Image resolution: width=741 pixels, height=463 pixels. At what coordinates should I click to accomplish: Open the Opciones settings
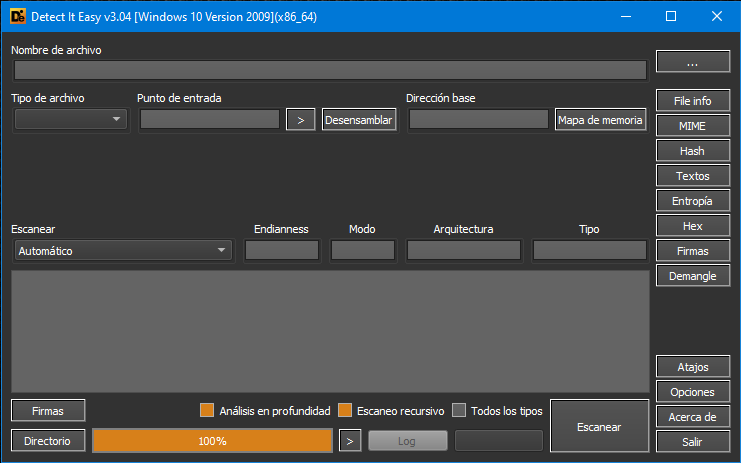click(693, 392)
